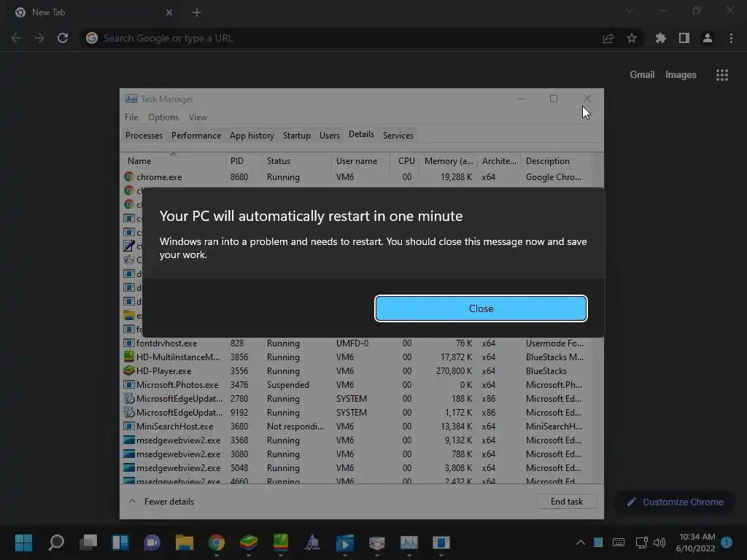747x560 pixels.
Task: Select the HD-MultiInstanceM... process row
Action: pos(356,357)
